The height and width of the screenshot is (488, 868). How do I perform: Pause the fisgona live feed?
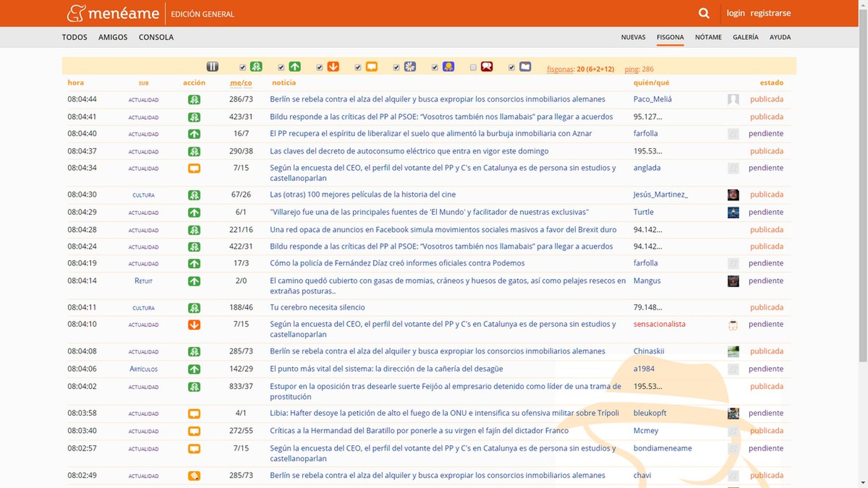(x=212, y=67)
